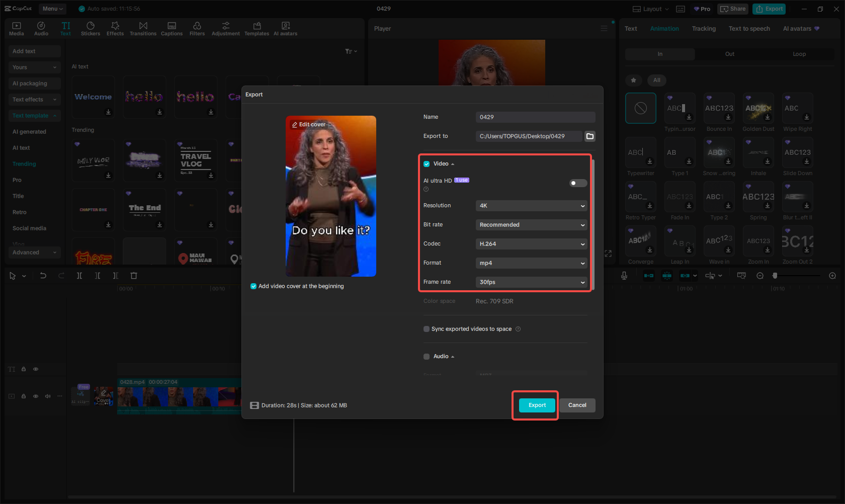Open the Frame rate dropdown showing 30fps
Viewport: 845px width, 504px height.
(x=531, y=282)
